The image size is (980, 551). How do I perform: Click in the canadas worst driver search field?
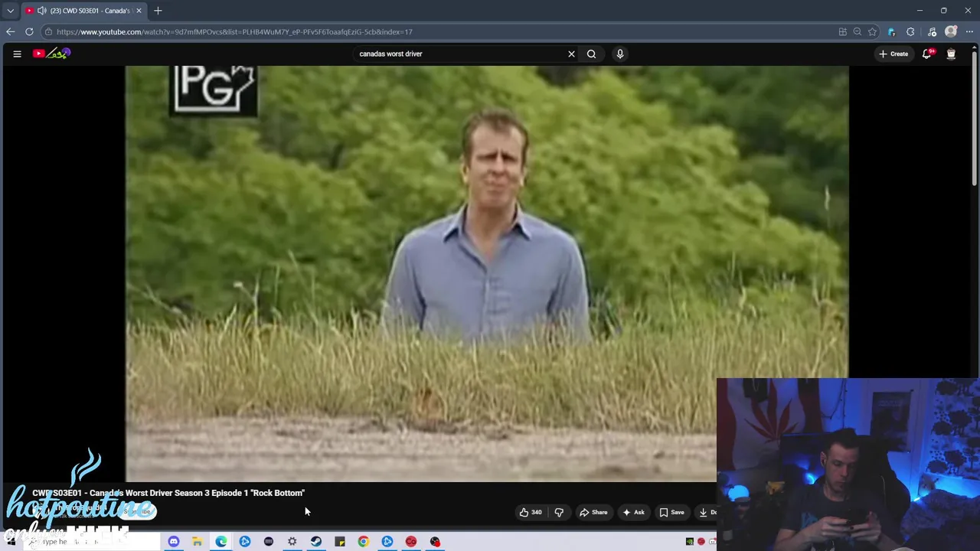459,54
